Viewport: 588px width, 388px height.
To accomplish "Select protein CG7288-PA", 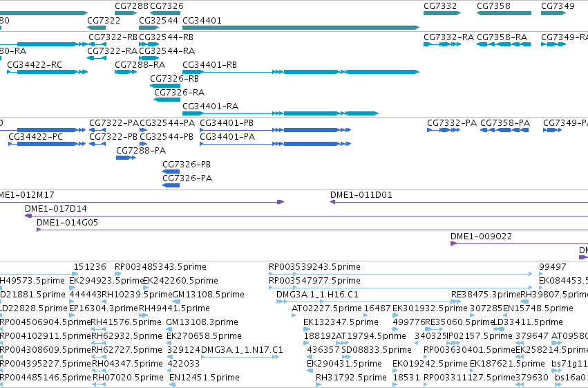I will click(x=126, y=158).
